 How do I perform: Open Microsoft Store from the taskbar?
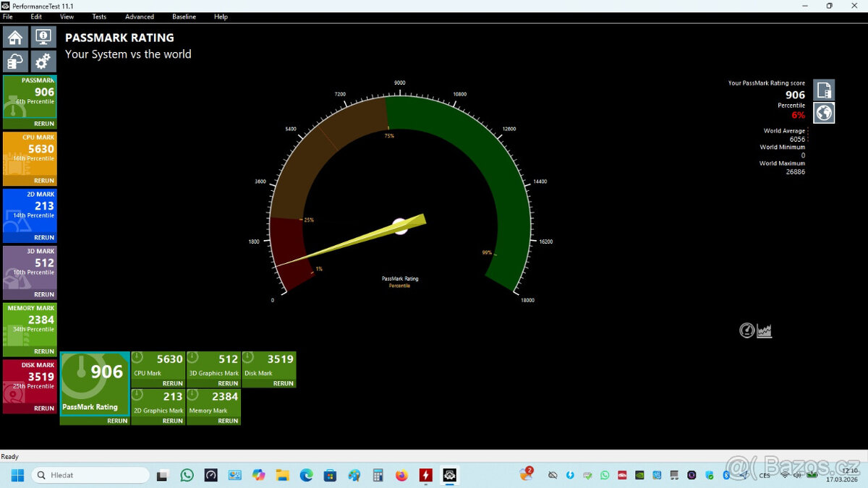330,475
